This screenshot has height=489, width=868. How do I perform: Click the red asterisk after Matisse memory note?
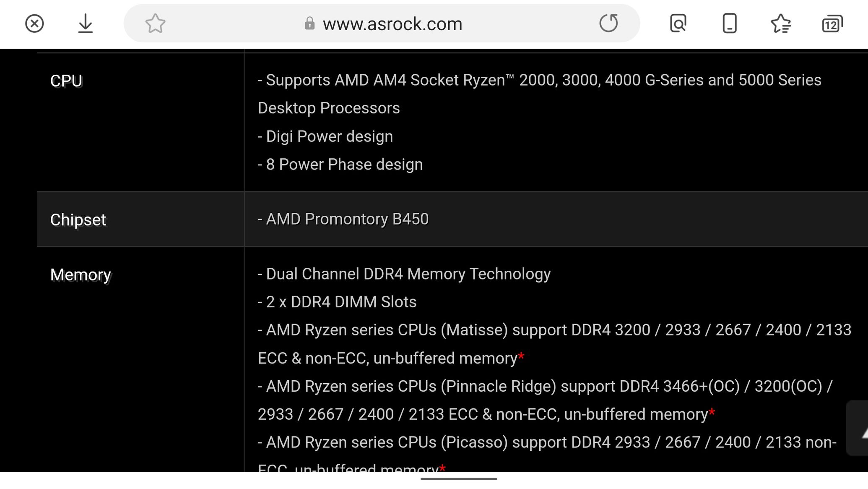point(521,356)
